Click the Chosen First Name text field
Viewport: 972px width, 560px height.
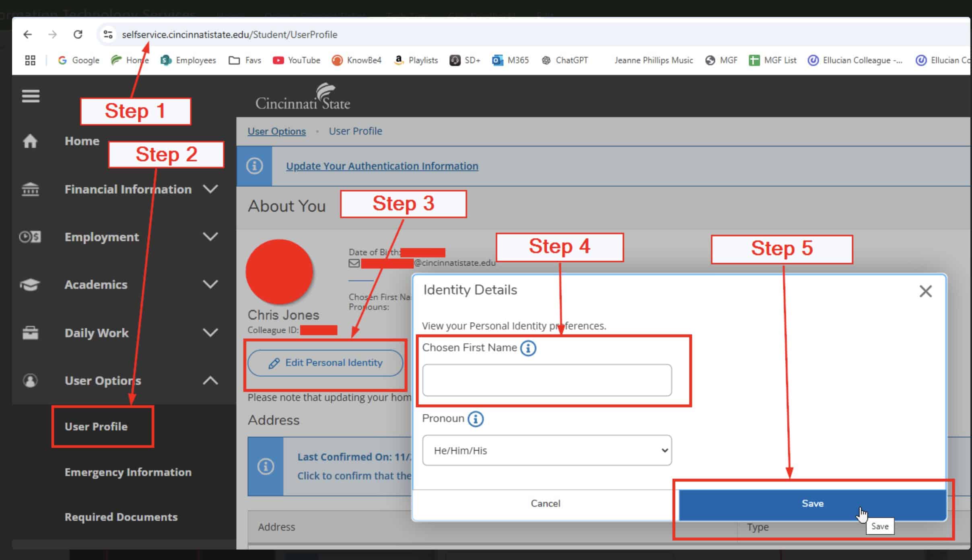point(547,380)
